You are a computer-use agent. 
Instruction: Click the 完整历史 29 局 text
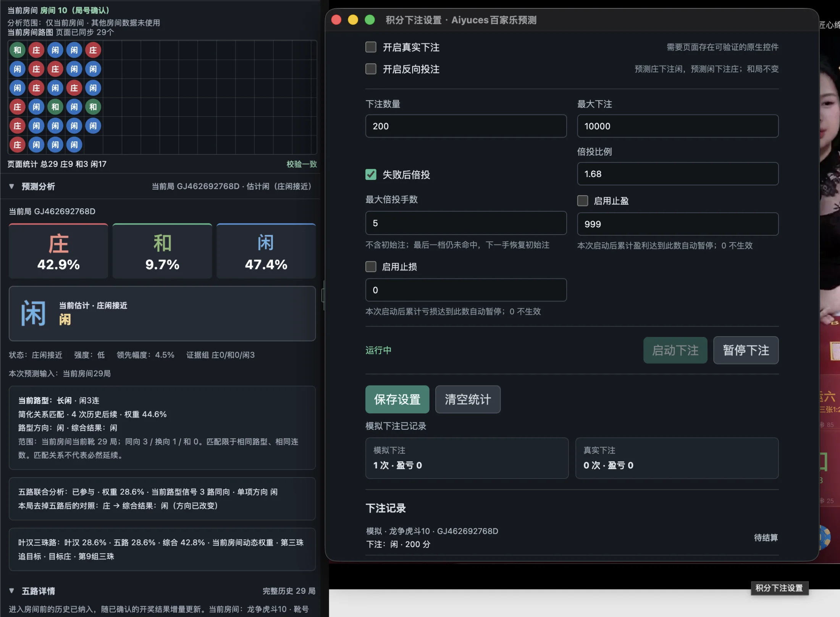coord(289,591)
